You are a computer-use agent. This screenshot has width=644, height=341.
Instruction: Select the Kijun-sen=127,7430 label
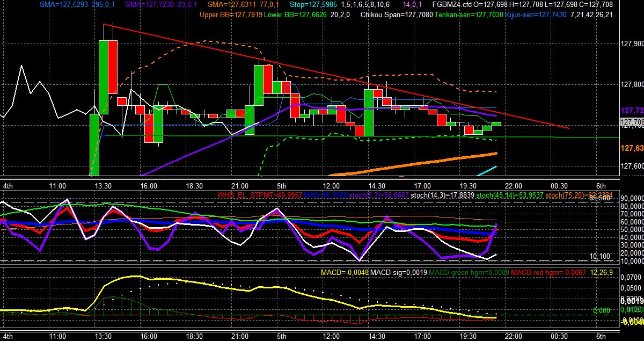[x=537, y=14]
